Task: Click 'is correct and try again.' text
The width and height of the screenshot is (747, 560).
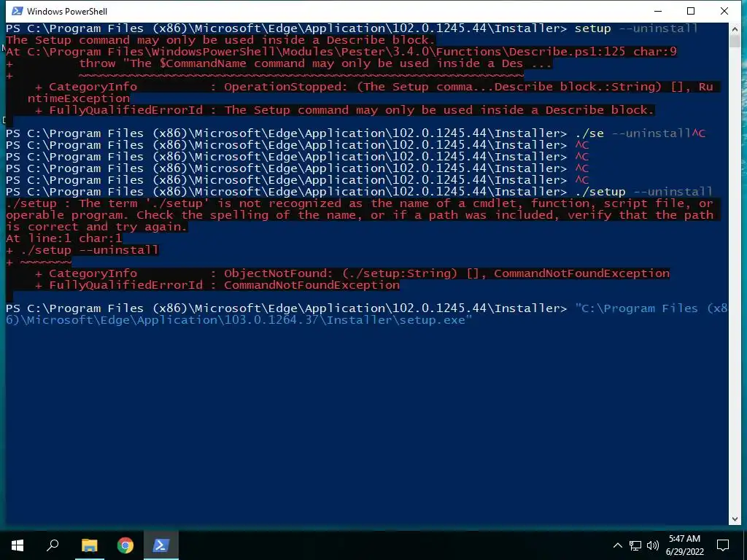Action: pyautogui.click(x=97, y=227)
